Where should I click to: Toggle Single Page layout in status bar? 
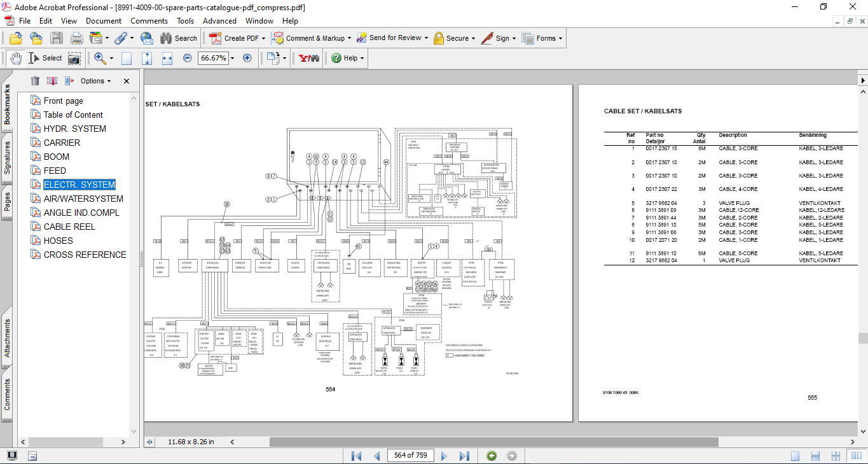click(x=795, y=456)
